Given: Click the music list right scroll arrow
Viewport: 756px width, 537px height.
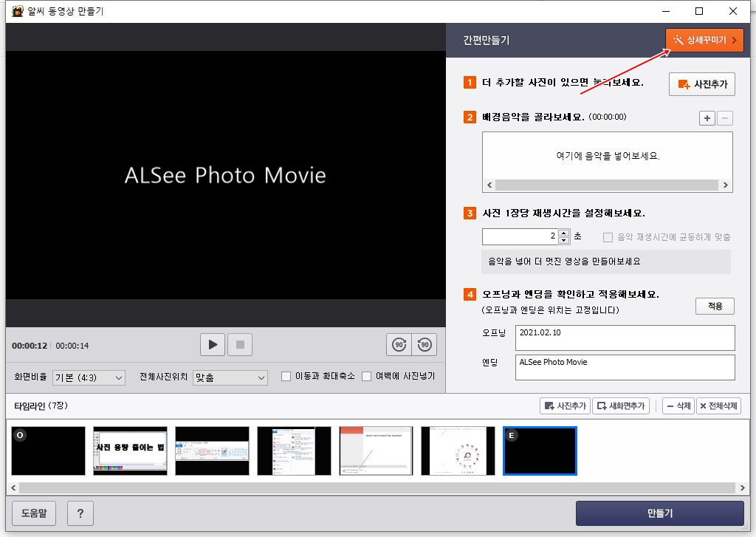Looking at the screenshot, I should pyautogui.click(x=725, y=185).
